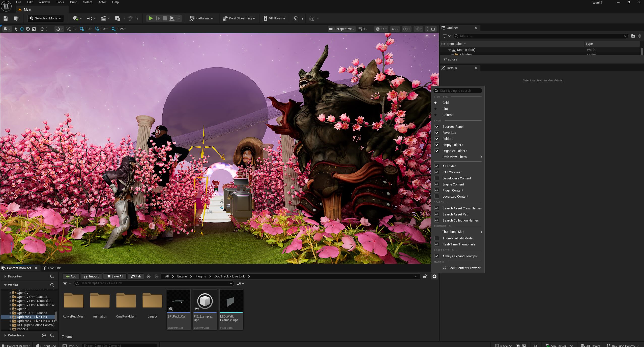Open the Perspective viewport dropdown
Image resolution: width=644 pixels, height=347 pixels.
point(341,29)
